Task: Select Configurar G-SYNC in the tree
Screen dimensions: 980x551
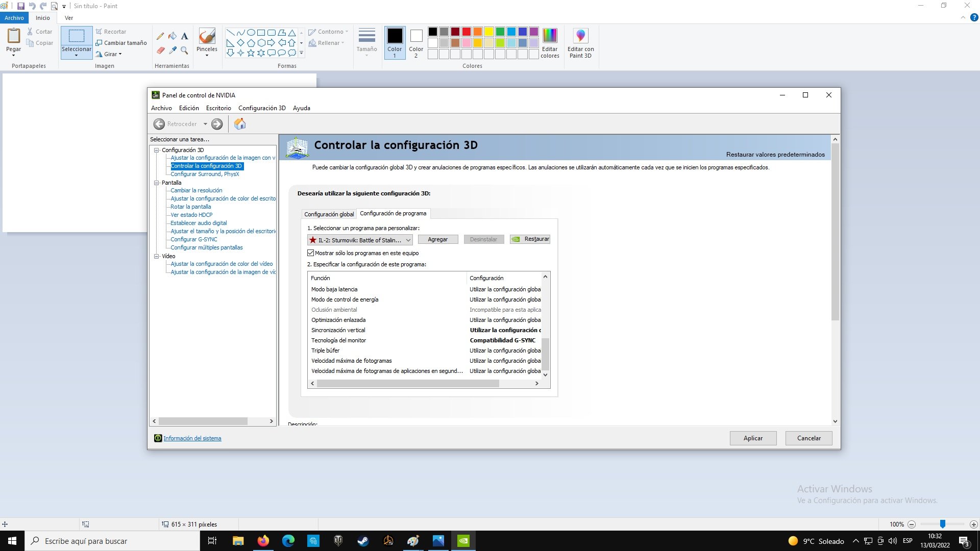Action: click(193, 239)
